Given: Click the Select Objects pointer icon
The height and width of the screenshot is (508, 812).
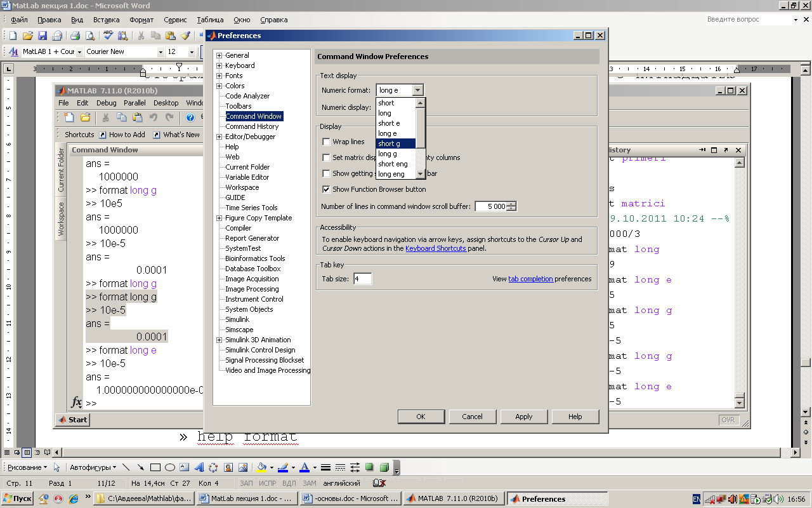Looking at the screenshot, I should 56,467.
